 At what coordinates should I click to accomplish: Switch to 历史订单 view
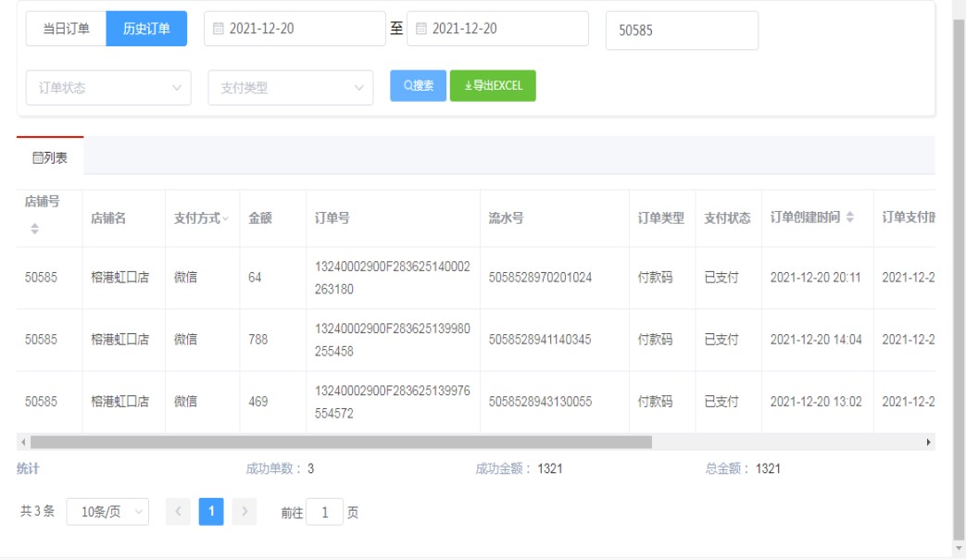pos(146,29)
